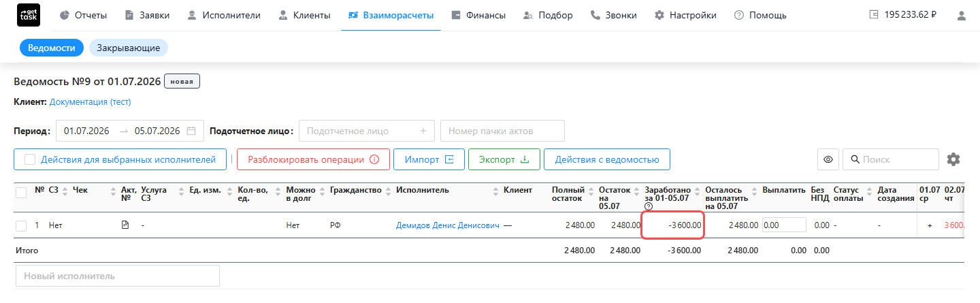Click the Экспорт button
This screenshot has width=980, height=303.
point(504,159)
